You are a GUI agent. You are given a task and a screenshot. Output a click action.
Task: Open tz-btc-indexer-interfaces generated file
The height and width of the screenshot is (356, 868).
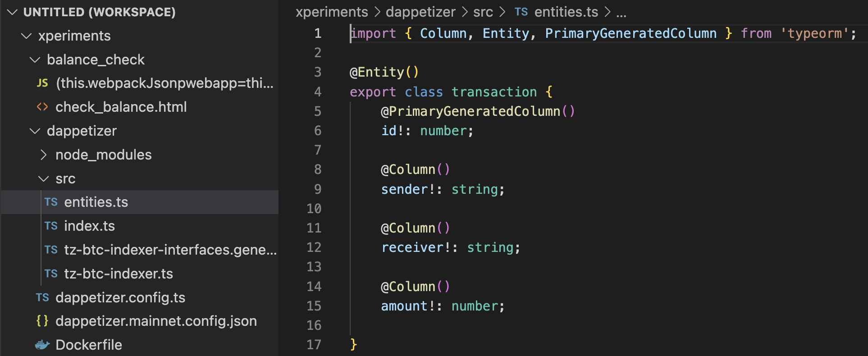(x=170, y=250)
